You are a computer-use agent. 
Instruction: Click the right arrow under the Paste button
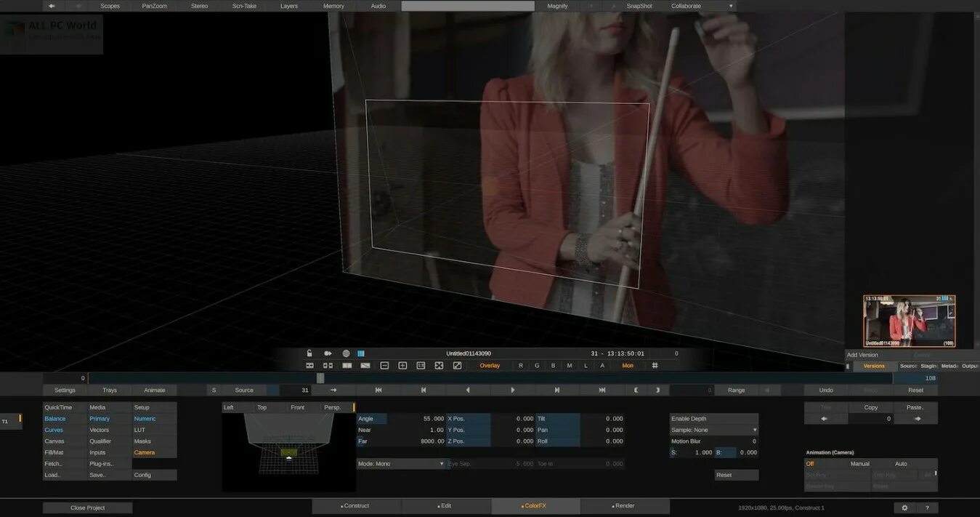(x=917, y=419)
